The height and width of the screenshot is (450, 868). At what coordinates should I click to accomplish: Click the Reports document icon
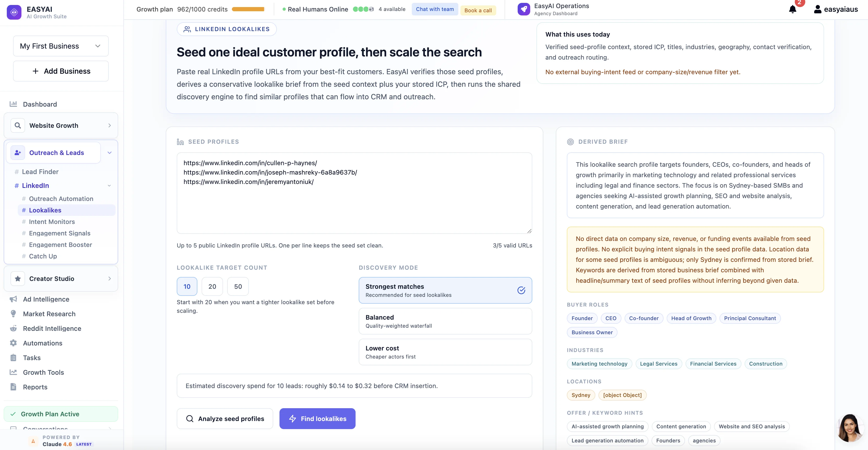(13, 387)
